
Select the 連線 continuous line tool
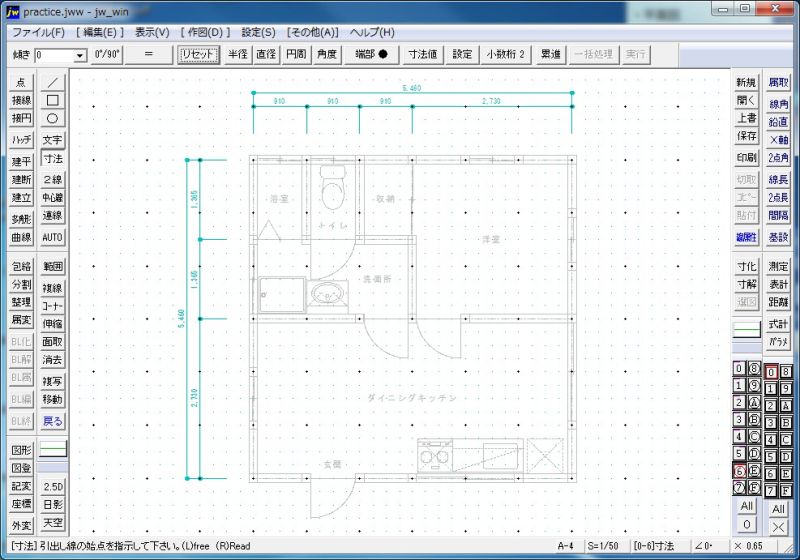click(53, 216)
